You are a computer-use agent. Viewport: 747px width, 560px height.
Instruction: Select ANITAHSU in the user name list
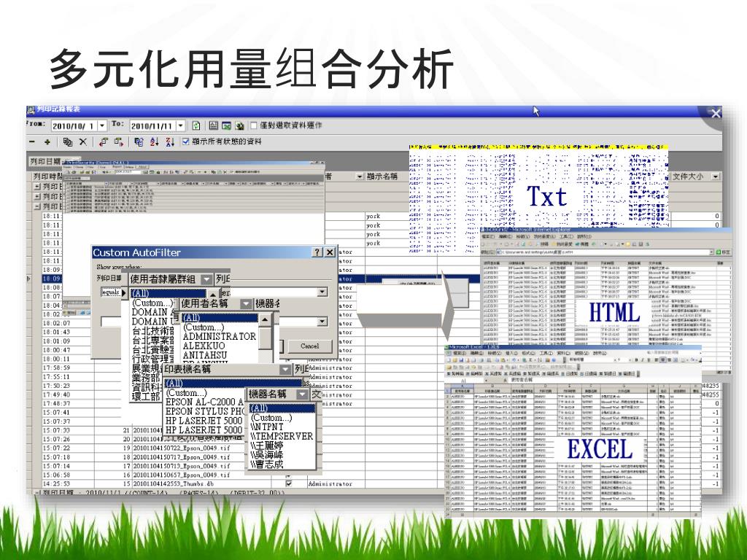tap(205, 355)
